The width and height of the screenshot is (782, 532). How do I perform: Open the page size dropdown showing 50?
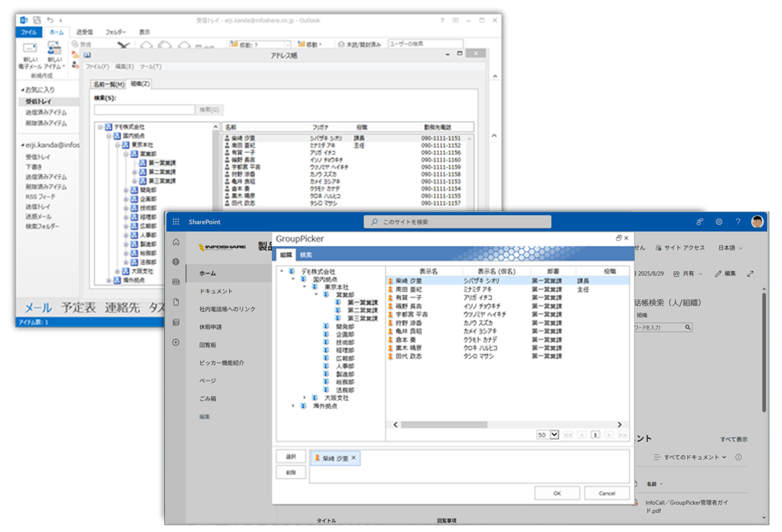(554, 435)
